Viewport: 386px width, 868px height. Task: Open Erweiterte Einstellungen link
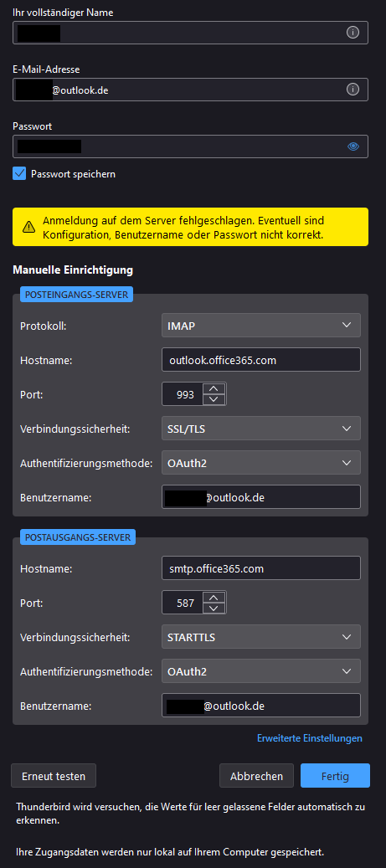pos(310,738)
